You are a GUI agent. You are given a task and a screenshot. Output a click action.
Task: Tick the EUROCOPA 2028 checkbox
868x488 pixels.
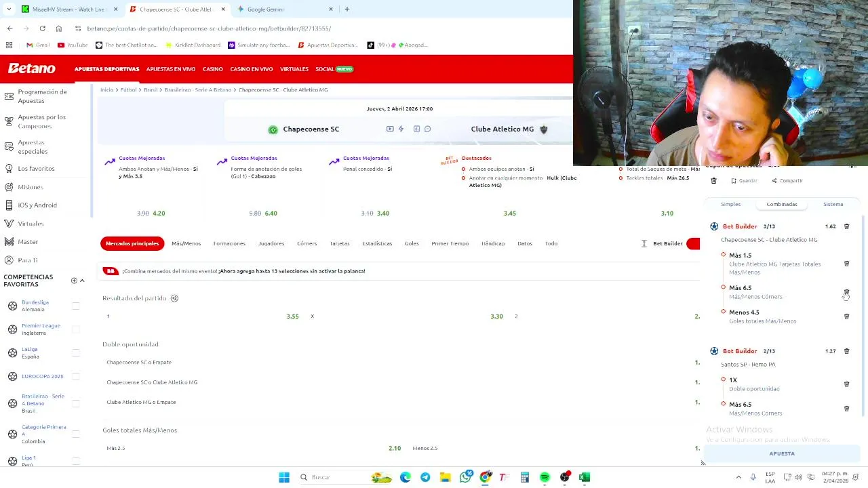coord(76,377)
